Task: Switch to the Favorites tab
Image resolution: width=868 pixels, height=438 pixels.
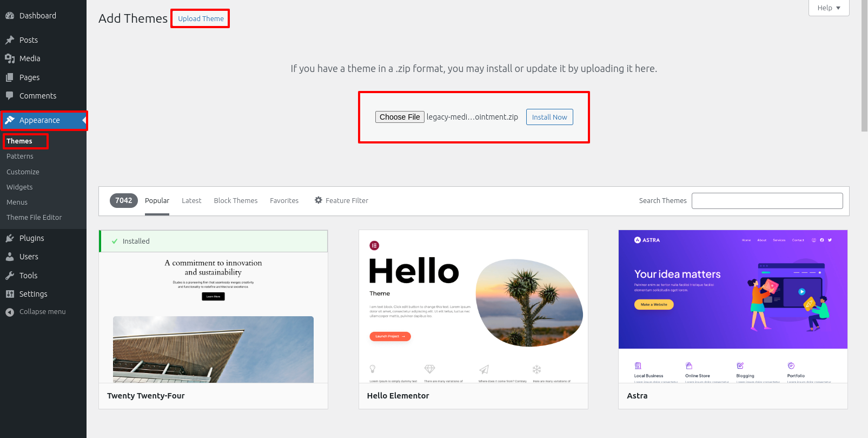Action: click(284, 200)
